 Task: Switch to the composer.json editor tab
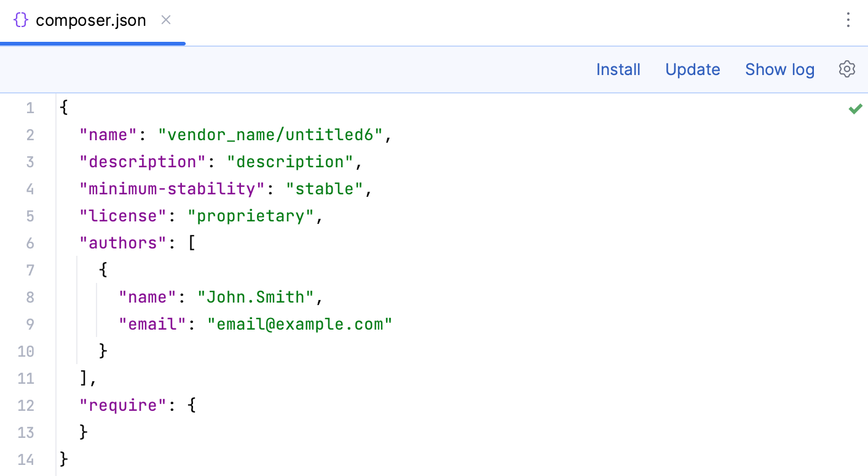pyautogui.click(x=91, y=20)
